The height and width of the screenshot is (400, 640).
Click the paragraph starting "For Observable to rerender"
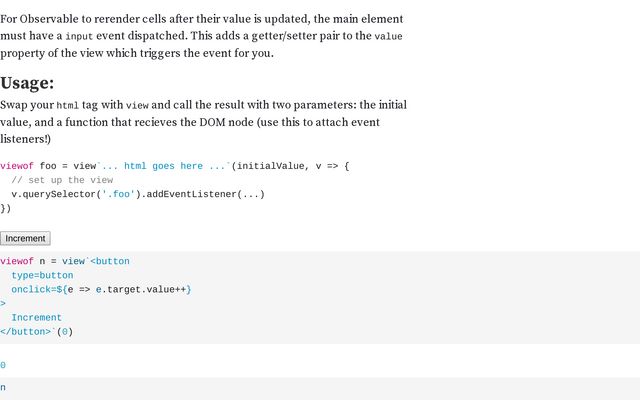(203, 36)
